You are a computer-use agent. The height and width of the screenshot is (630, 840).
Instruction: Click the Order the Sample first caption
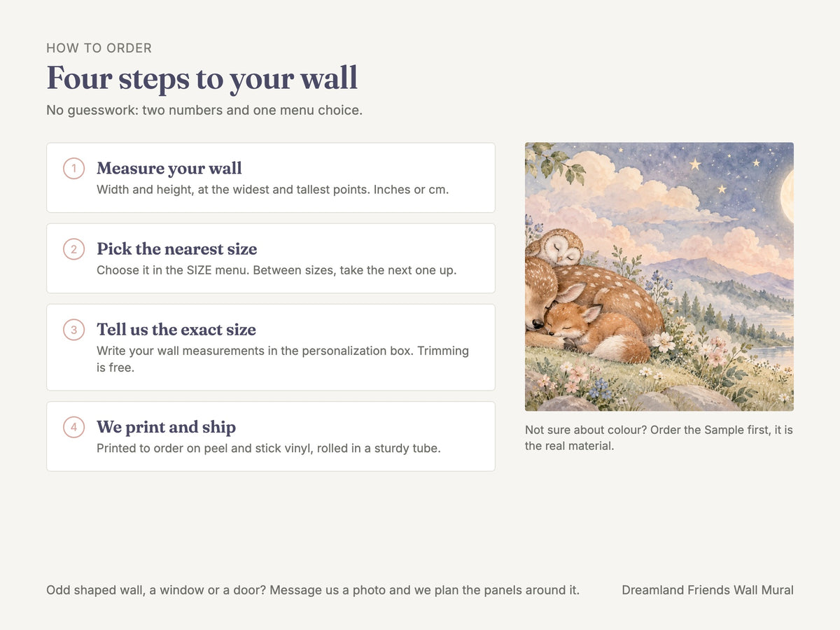[x=659, y=437]
